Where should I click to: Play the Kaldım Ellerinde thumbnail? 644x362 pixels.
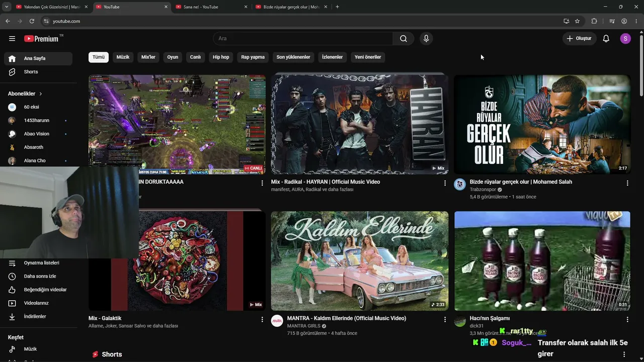pyautogui.click(x=359, y=261)
